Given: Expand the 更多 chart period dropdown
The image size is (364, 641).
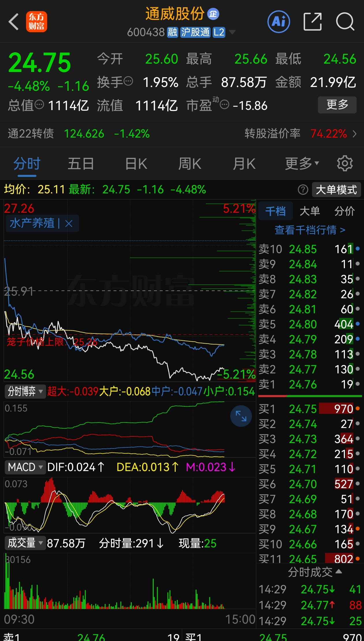Looking at the screenshot, I should click(x=302, y=164).
